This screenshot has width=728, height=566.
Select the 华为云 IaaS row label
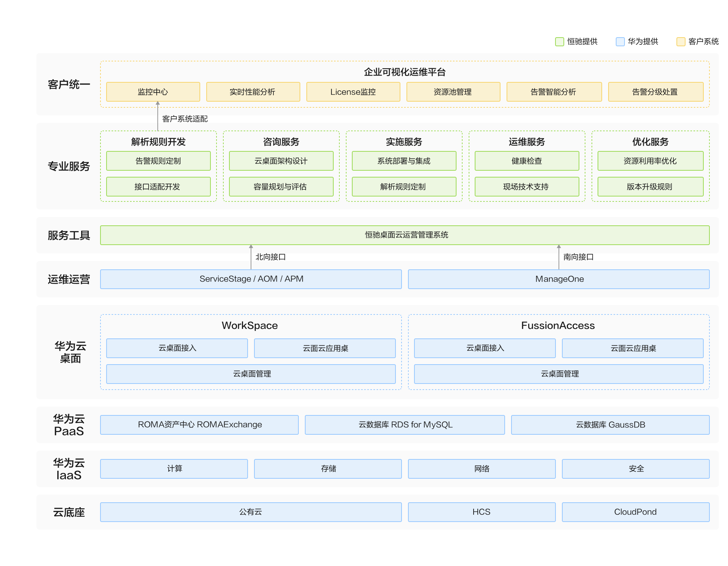click(x=69, y=469)
